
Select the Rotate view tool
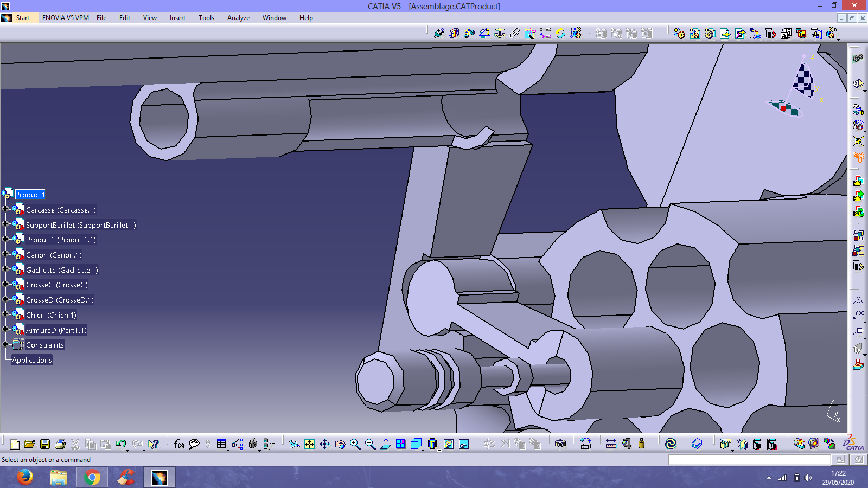click(340, 444)
